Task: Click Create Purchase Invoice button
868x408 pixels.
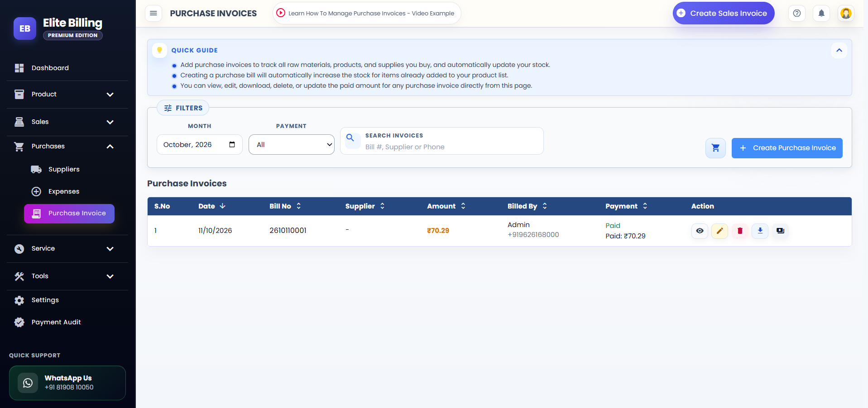Action: tap(787, 148)
